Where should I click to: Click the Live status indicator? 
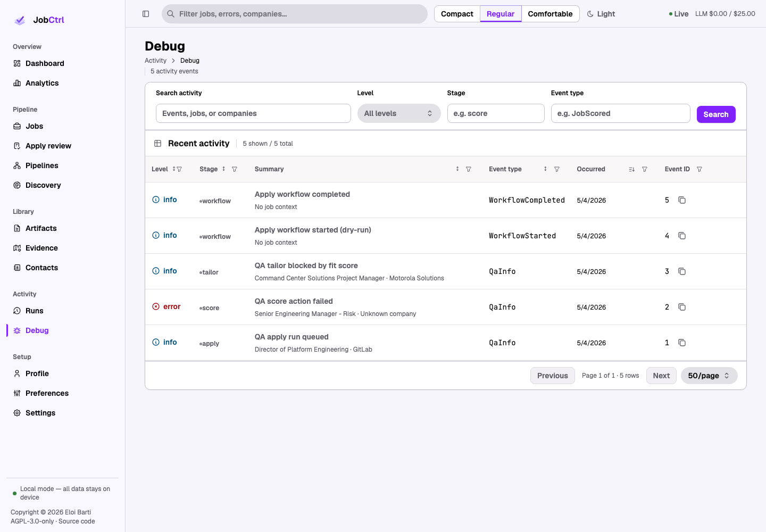(678, 14)
